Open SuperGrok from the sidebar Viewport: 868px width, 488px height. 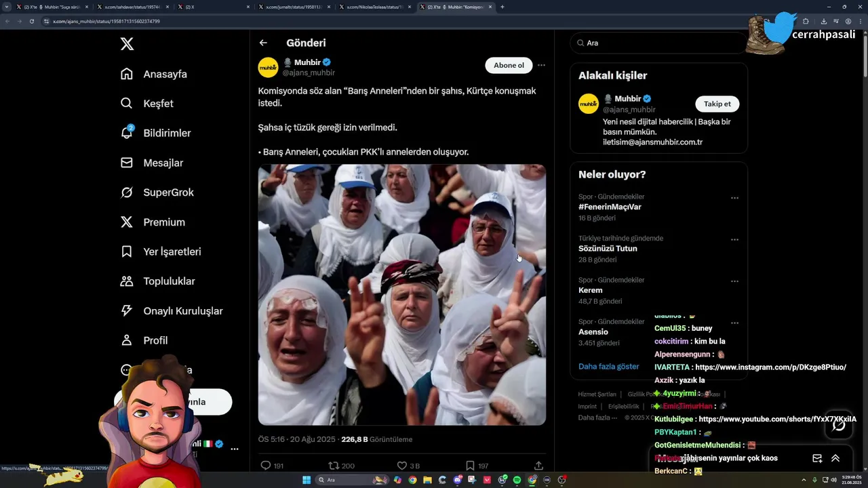[157, 192]
